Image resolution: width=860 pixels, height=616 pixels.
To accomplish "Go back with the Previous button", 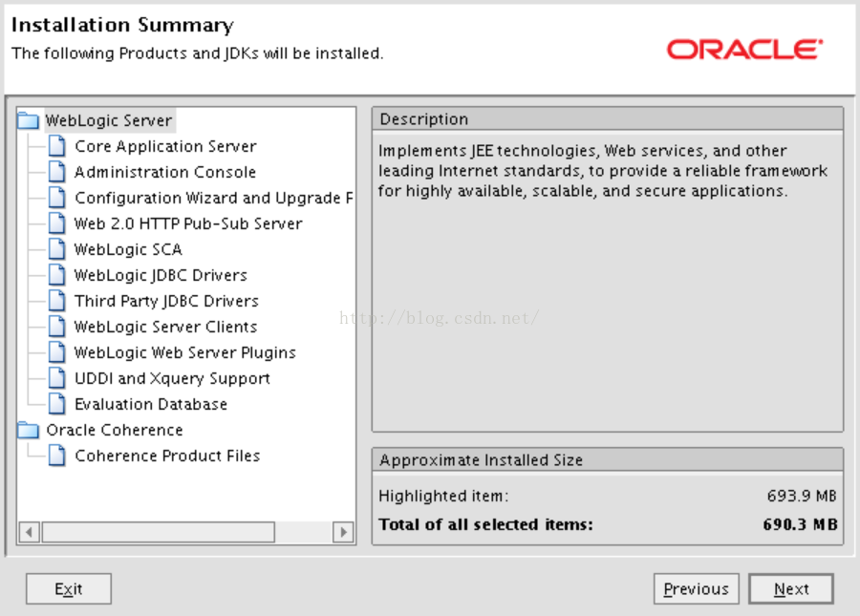I will click(x=696, y=589).
